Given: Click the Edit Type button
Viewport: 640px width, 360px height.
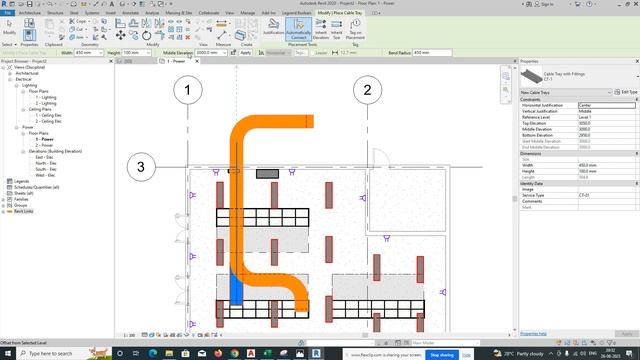Looking at the screenshot, I should click(626, 93).
